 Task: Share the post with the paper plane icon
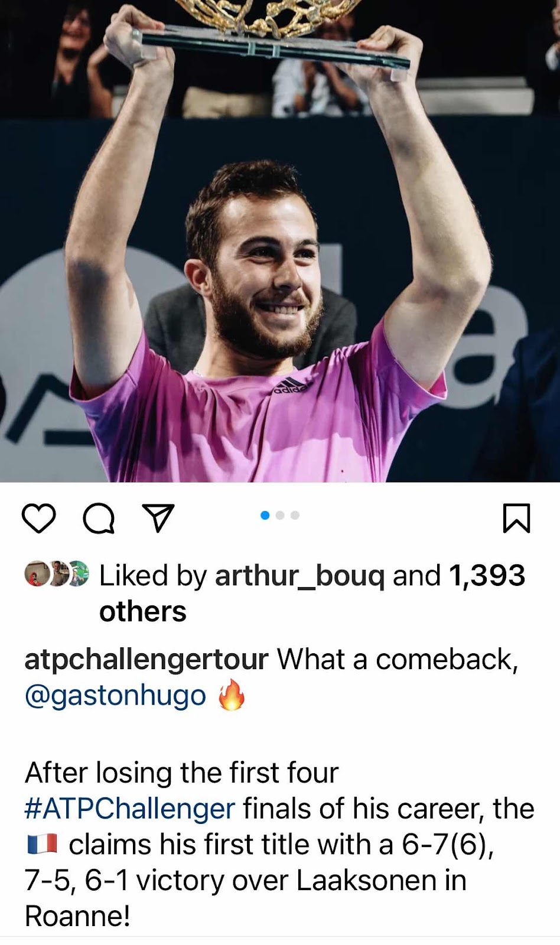159,517
